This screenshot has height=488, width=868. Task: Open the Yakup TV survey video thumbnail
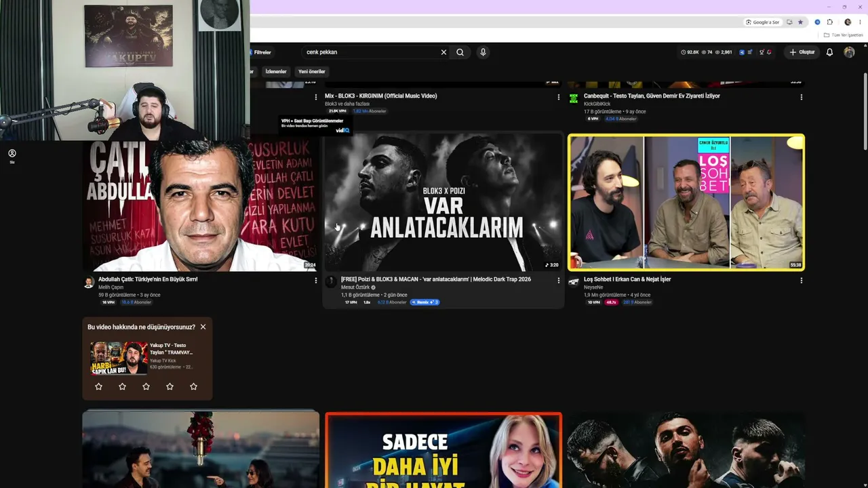(119, 358)
